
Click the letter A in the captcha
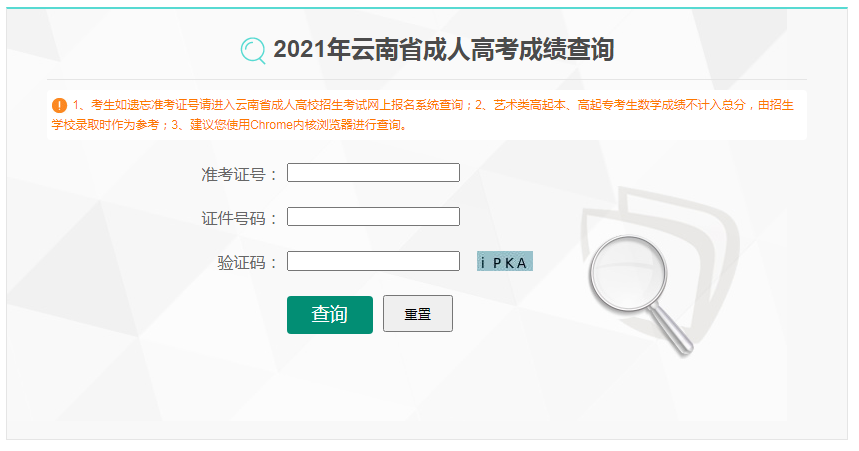522,264
